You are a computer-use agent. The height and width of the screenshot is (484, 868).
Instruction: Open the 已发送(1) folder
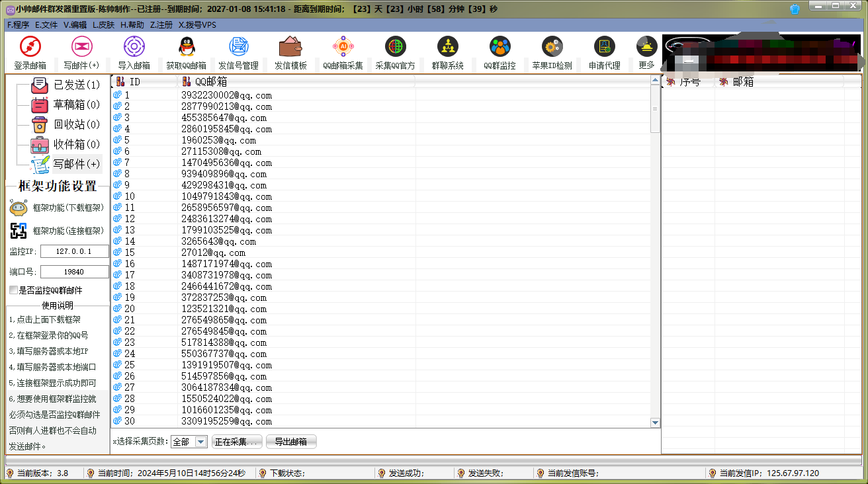[x=66, y=85]
